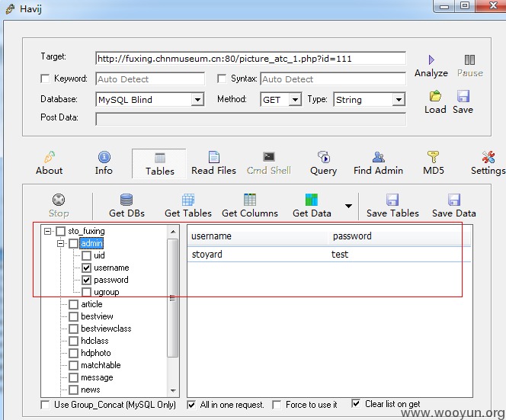Open the Find Admin section
The height and width of the screenshot is (420, 506).
pyautogui.click(x=378, y=163)
